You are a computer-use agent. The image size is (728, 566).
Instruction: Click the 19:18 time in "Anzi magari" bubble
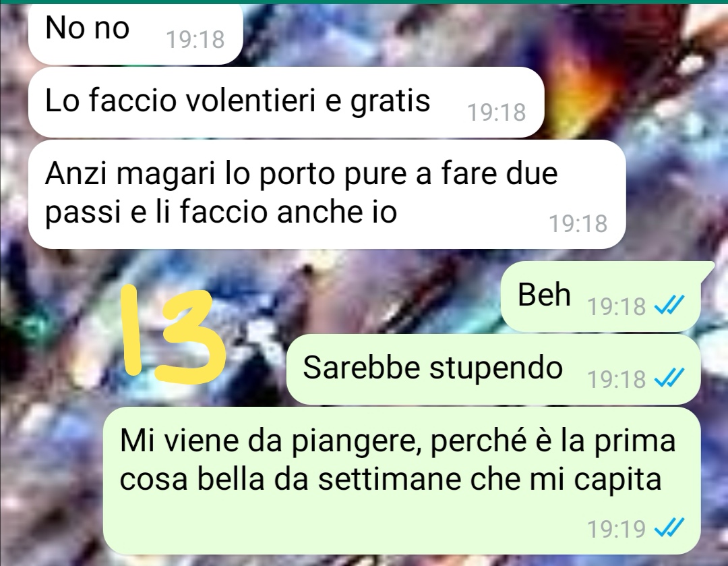(578, 223)
